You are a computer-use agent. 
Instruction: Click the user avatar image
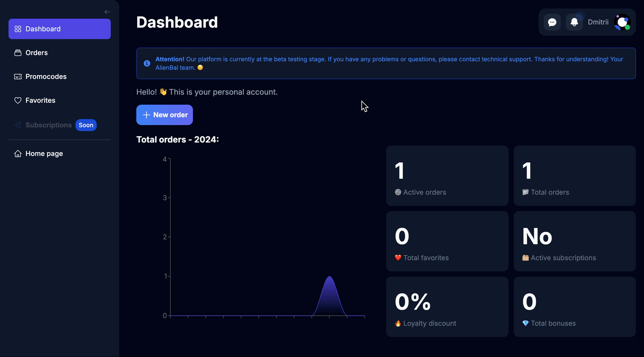coord(622,22)
